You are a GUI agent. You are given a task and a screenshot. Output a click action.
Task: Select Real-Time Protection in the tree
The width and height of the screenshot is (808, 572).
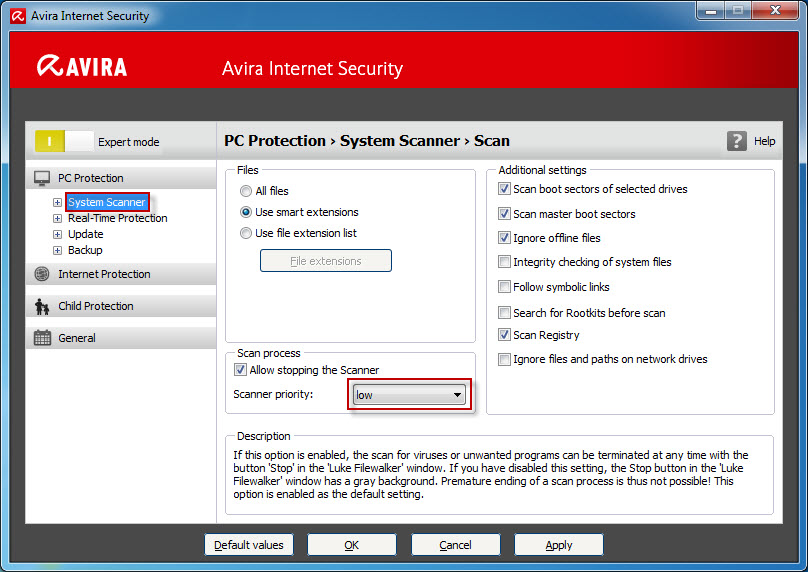pos(117,218)
